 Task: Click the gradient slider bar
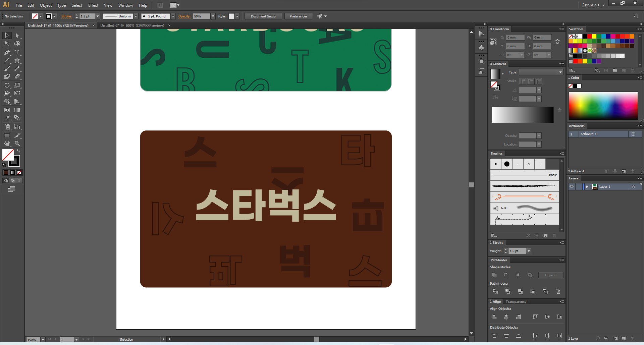[x=523, y=115]
